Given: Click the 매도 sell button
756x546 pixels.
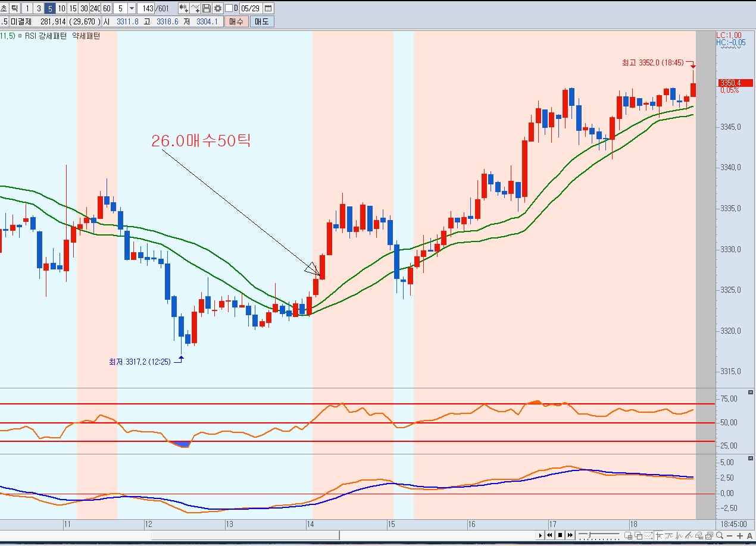Looking at the screenshot, I should (262, 21).
